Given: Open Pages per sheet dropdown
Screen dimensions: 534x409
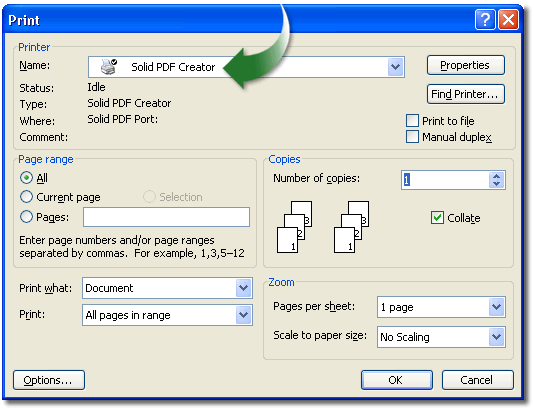Looking at the screenshot, I should point(497,307).
